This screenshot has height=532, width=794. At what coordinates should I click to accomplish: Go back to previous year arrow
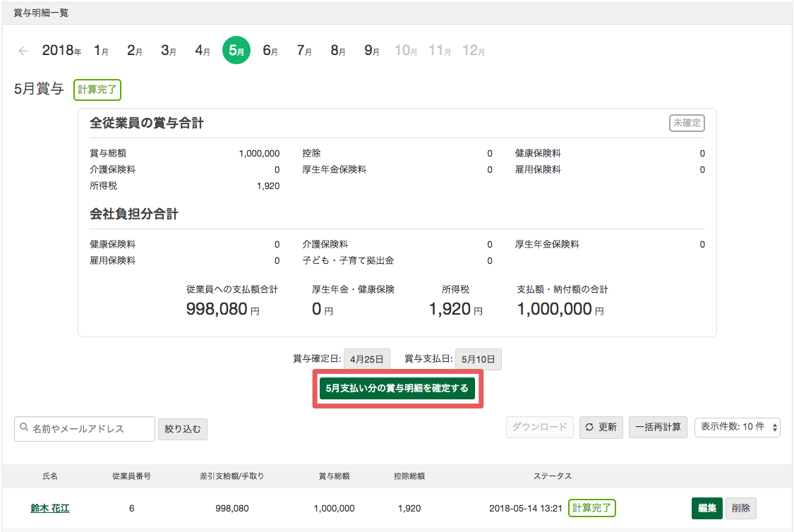pyautogui.click(x=23, y=51)
